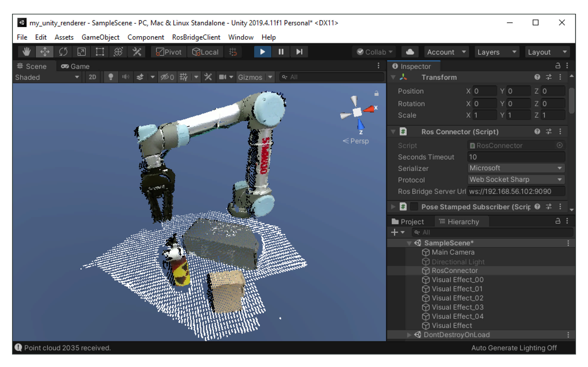Click the Pause button
This screenshot has width=588, height=367.
281,52
